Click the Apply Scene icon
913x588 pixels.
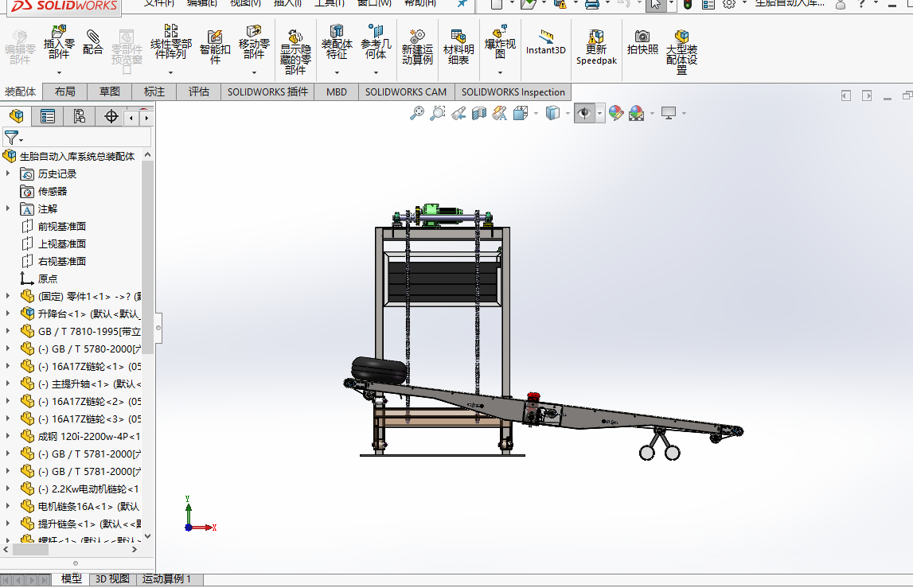(x=637, y=113)
